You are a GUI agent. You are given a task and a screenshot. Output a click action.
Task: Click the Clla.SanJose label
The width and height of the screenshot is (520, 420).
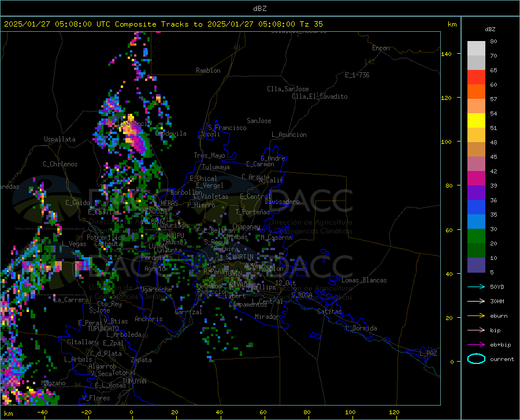(x=288, y=89)
